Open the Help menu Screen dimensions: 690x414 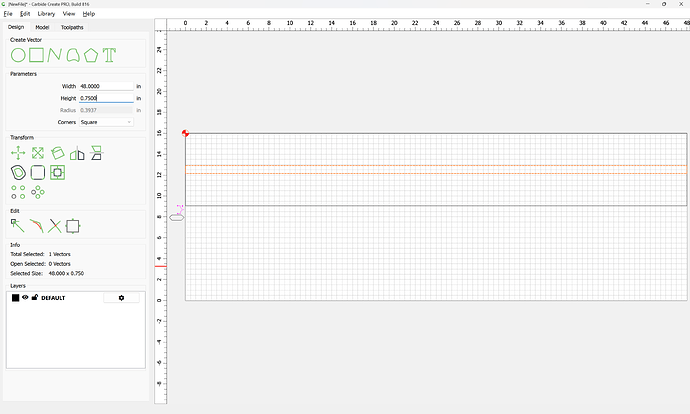click(x=89, y=14)
